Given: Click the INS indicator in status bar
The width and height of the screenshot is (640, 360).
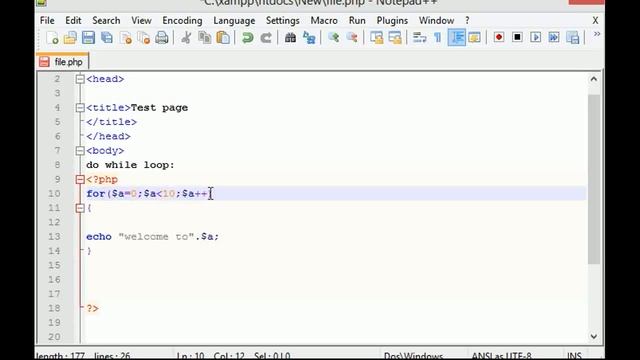Looking at the screenshot, I should pos(574,356).
